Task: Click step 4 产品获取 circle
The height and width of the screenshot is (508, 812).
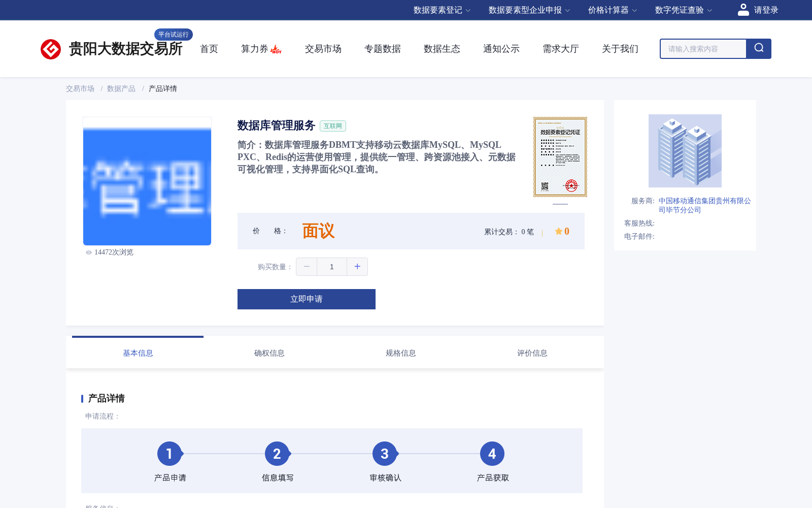Action: point(492,454)
